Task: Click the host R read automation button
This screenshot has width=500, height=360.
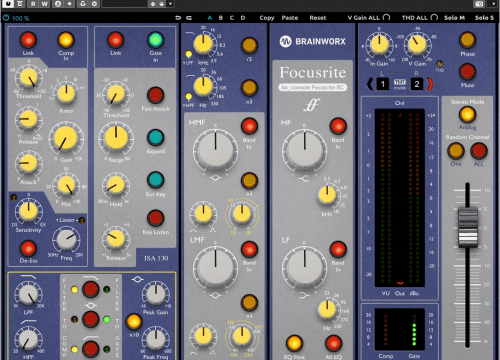Action: click(33, 4)
